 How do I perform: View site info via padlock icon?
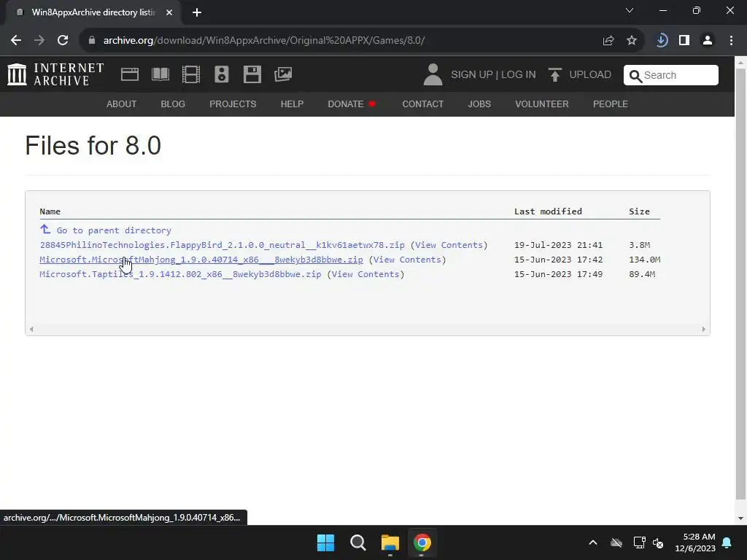[92, 40]
